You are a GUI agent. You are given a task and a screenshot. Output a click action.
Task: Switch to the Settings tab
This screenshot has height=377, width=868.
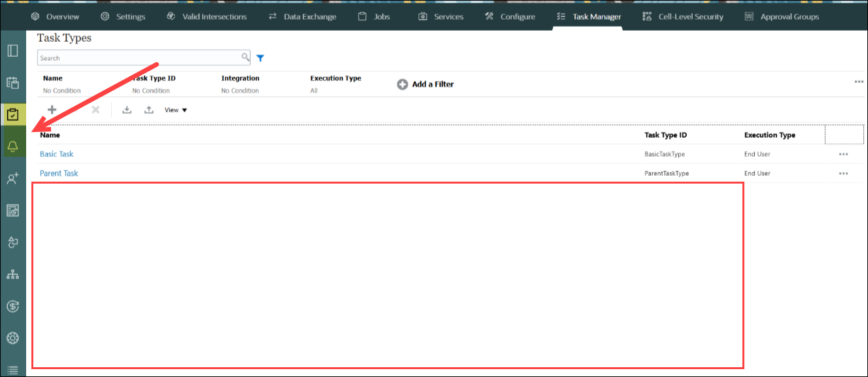123,16
